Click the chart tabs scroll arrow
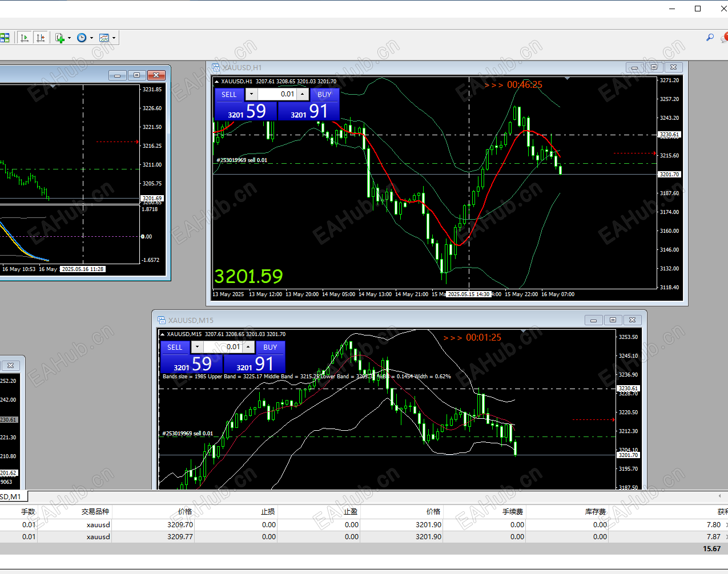Screen dimensions: 728x574 tap(719, 496)
